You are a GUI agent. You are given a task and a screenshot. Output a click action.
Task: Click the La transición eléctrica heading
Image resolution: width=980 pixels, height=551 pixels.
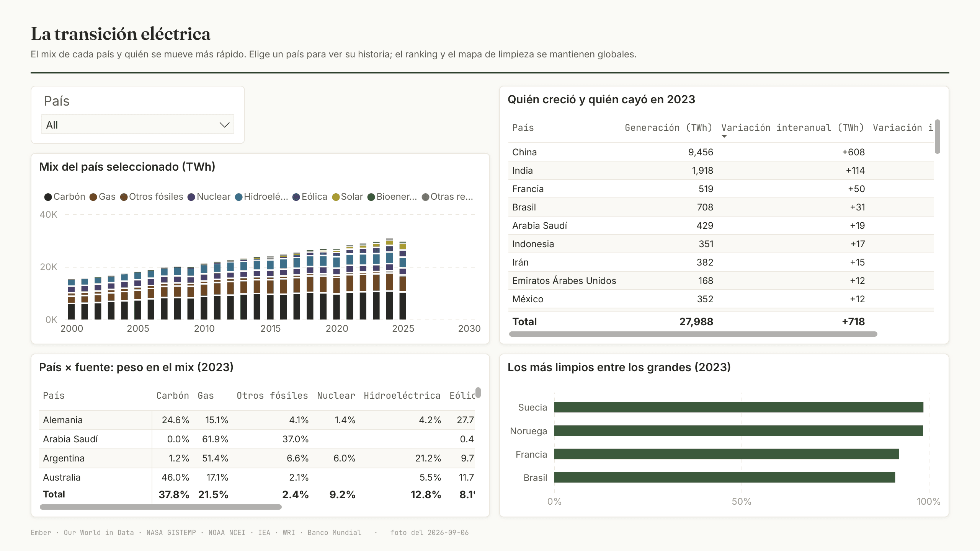[x=121, y=34]
